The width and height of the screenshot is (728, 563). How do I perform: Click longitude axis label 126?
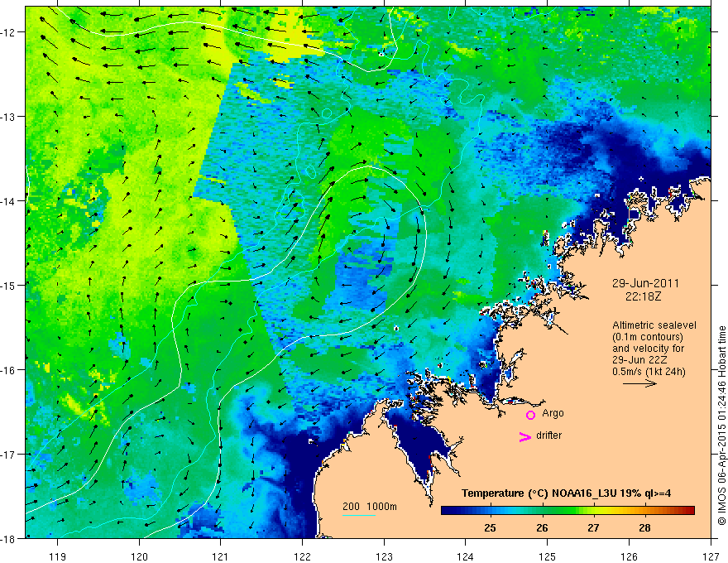(x=629, y=556)
